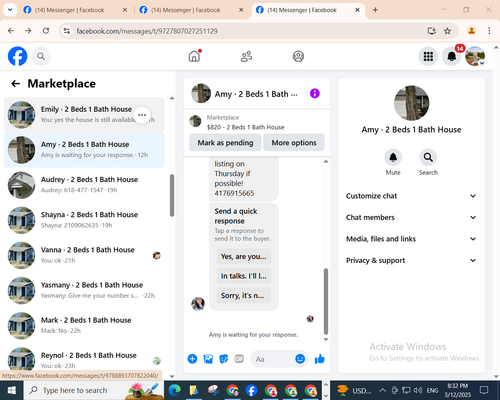Open Emily's 2 Beds 1 Bath House chat
Image resolution: width=500 pixels, height=400 pixels.
[x=84, y=115]
